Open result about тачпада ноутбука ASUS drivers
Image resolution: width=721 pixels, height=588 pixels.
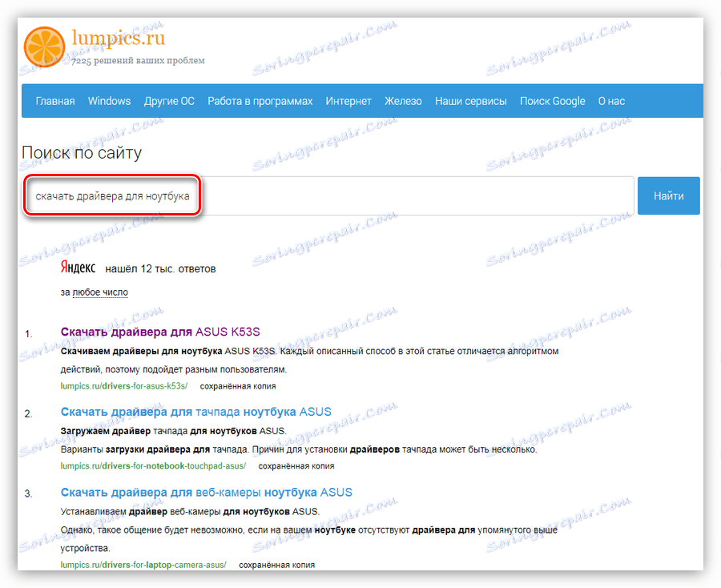(196, 412)
